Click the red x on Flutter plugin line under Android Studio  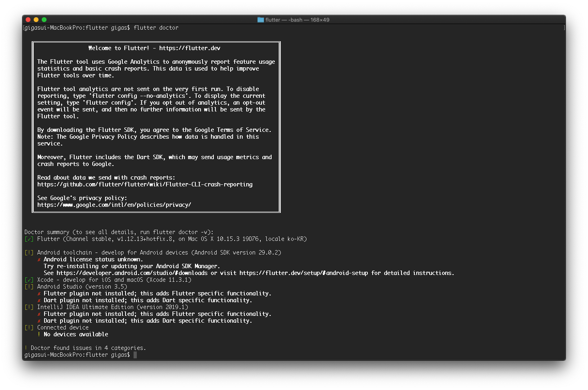point(39,294)
